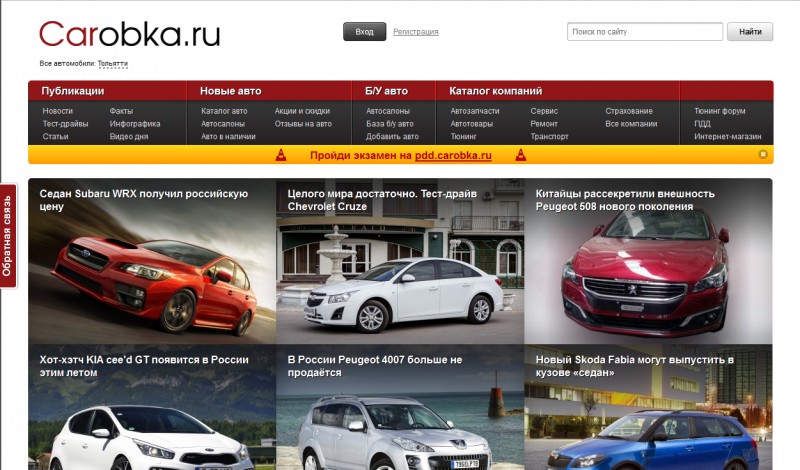Click the left warning cone icon in banner
Screen dimensions: 800x470
click(x=281, y=155)
